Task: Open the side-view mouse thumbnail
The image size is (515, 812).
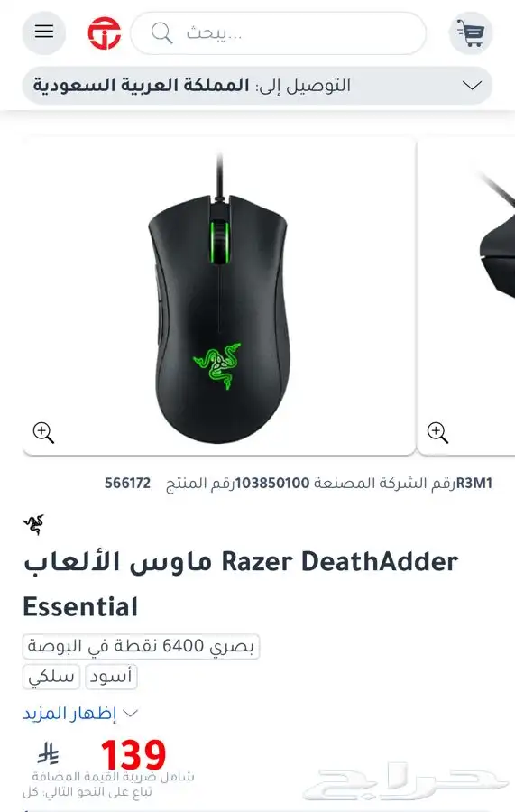Action: pos(466,296)
